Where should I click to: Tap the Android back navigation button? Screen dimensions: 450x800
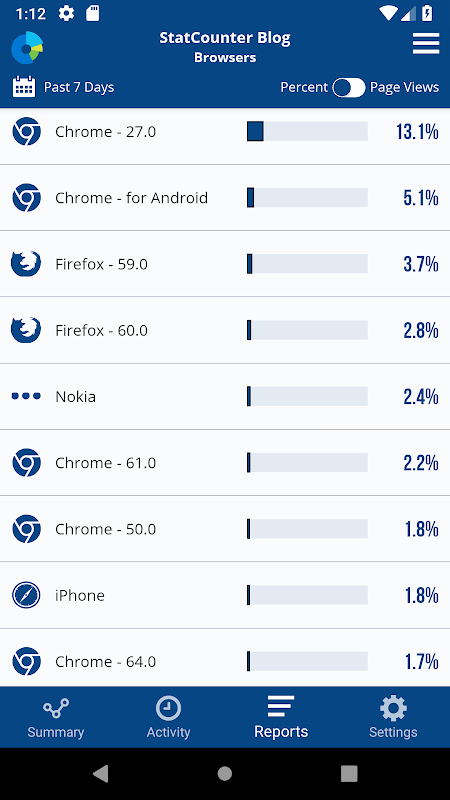pyautogui.click(x=101, y=774)
